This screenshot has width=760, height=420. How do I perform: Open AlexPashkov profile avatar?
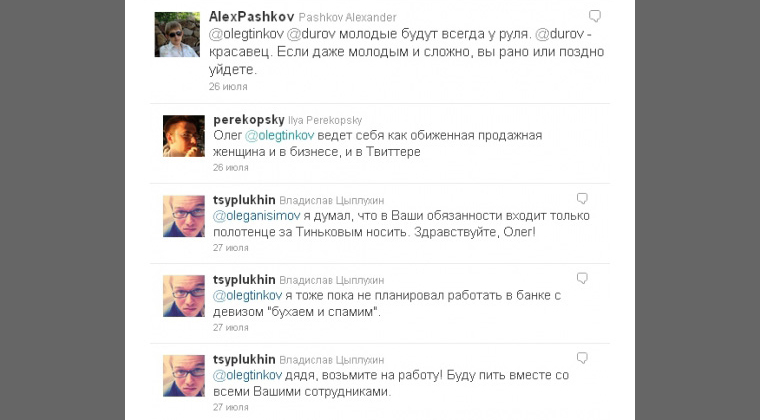[177, 34]
